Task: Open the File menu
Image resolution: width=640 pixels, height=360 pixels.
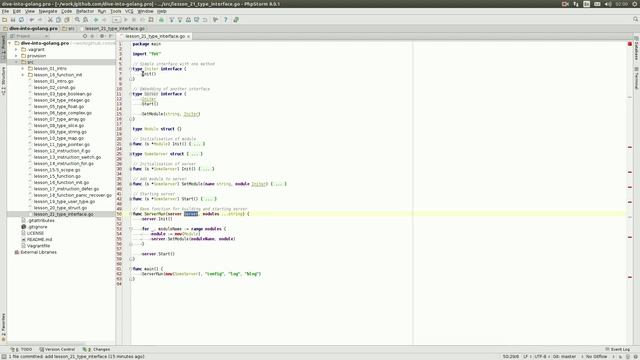Action: 5,11
